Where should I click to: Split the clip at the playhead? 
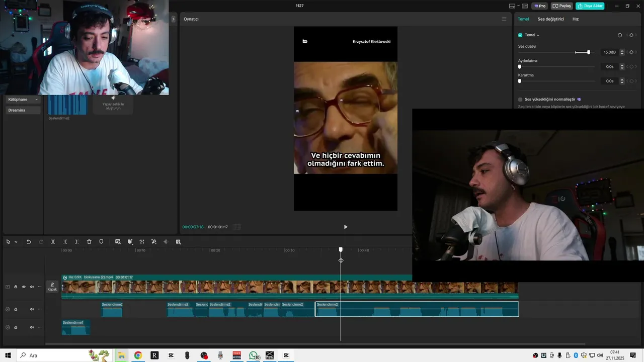pyautogui.click(x=53, y=242)
